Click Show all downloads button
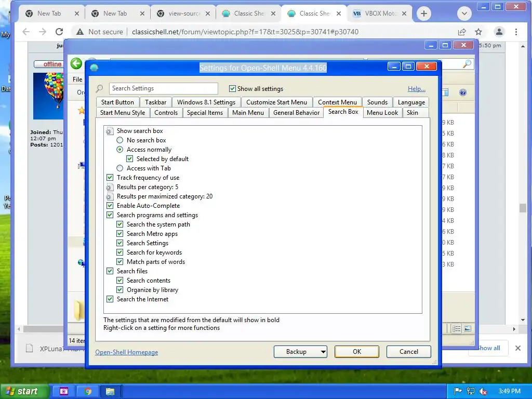The height and width of the screenshot is (399, 532). click(x=488, y=348)
